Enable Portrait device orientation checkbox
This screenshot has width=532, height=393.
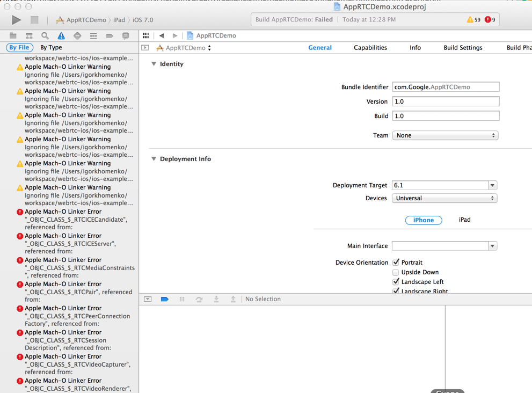coord(396,263)
